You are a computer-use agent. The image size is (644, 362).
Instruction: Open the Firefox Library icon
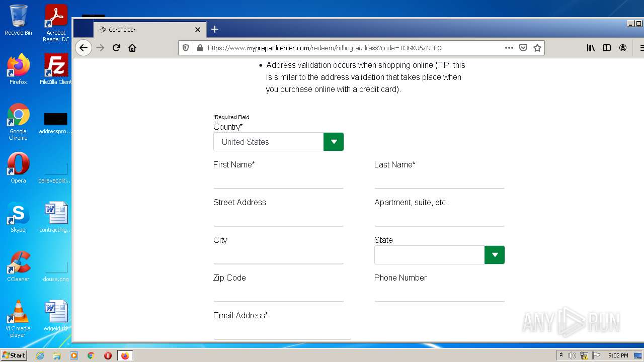click(591, 48)
